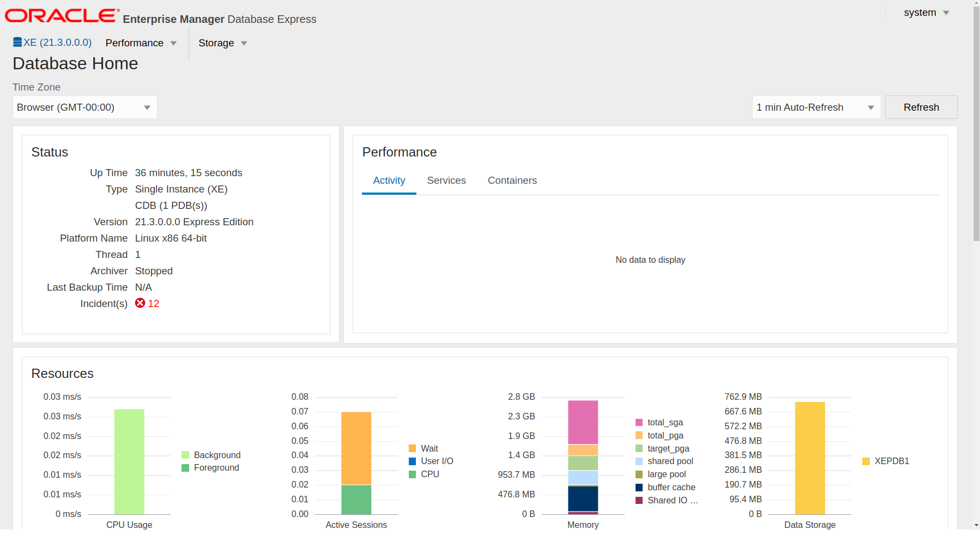Click the XE database icon
Viewport: 980px width, 535px height.
coord(17,42)
